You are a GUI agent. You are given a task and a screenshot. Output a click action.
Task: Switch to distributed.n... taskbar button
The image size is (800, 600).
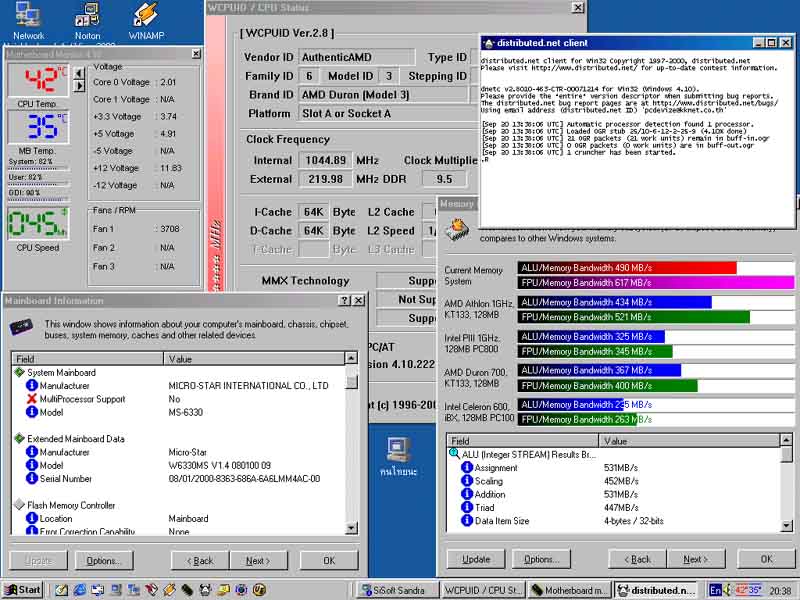point(657,590)
